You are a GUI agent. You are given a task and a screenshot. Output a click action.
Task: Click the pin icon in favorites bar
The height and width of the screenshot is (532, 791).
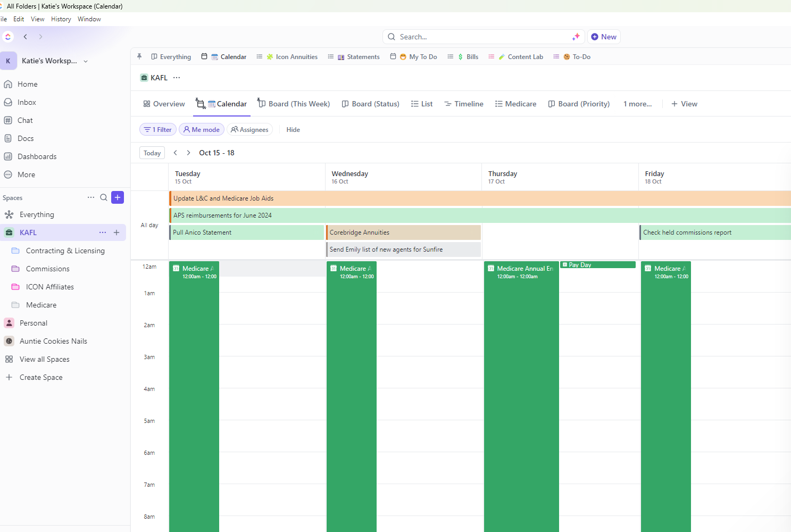click(x=139, y=56)
